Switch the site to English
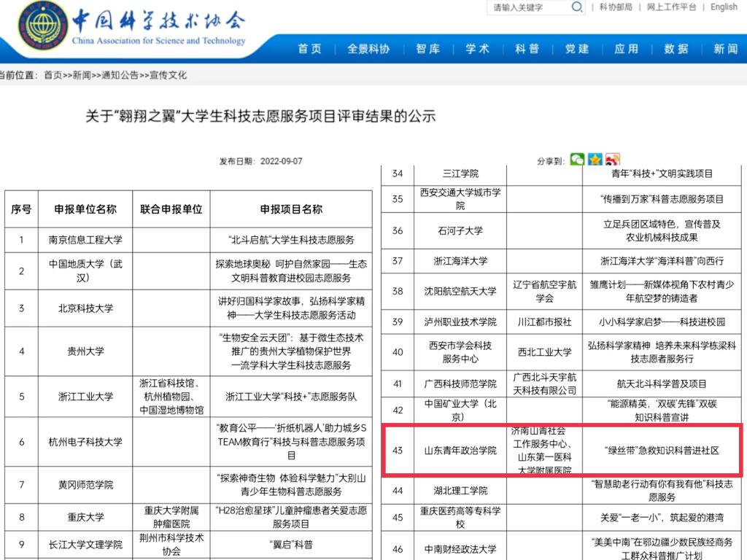747x560 pixels. pos(724,7)
